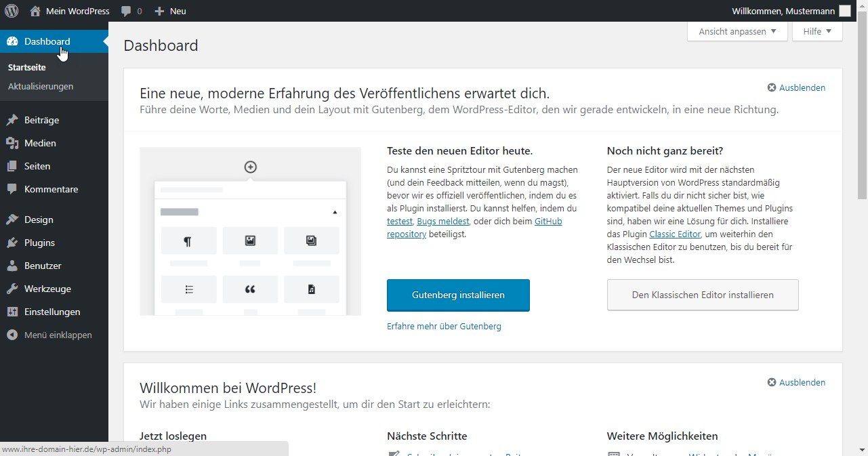868x456 pixels.
Task: Click the Benutzer person icon
Action: 12,266
